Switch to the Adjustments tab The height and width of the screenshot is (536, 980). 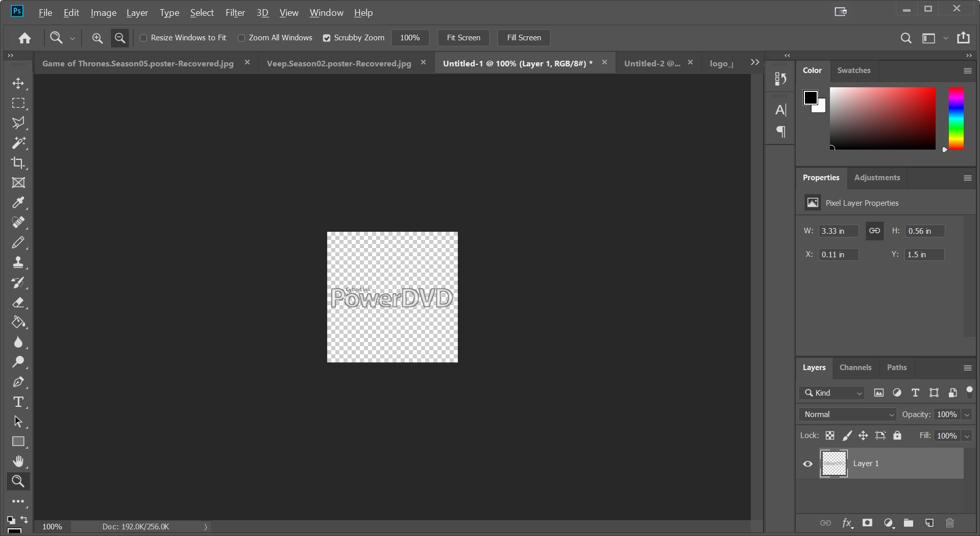877,178
